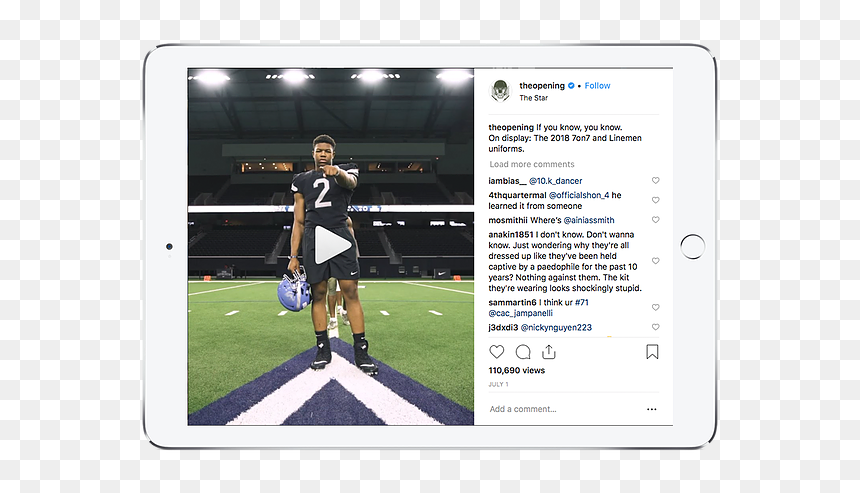Open @nickynguyen223 profile mention
The image size is (860, 493).
(x=556, y=327)
